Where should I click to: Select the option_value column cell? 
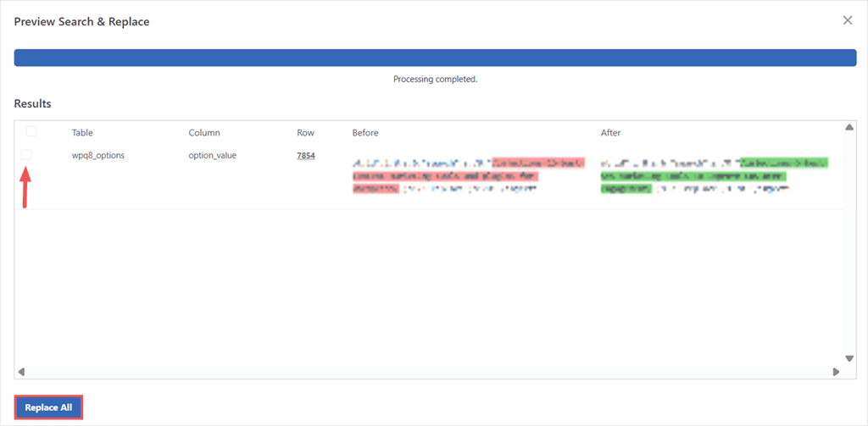click(x=213, y=156)
